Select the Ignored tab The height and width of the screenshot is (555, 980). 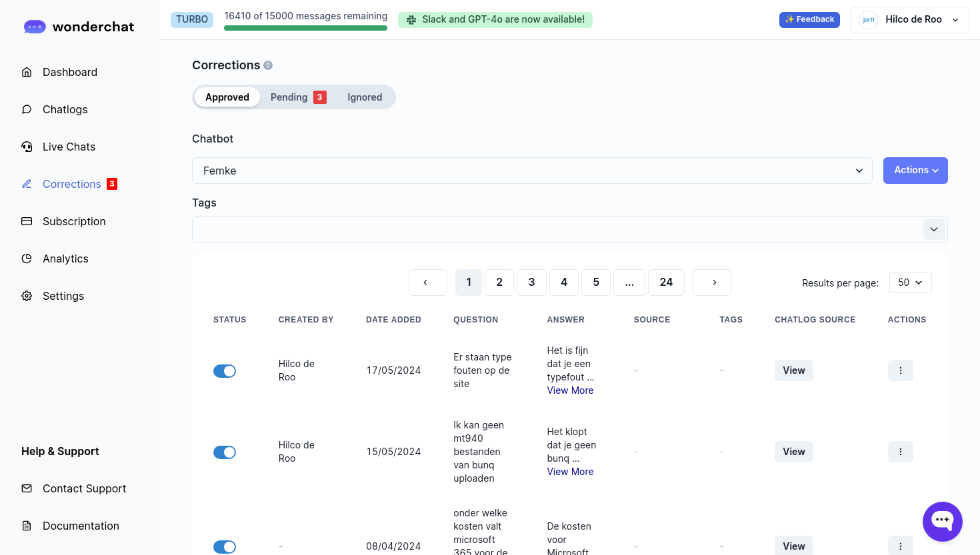click(365, 97)
